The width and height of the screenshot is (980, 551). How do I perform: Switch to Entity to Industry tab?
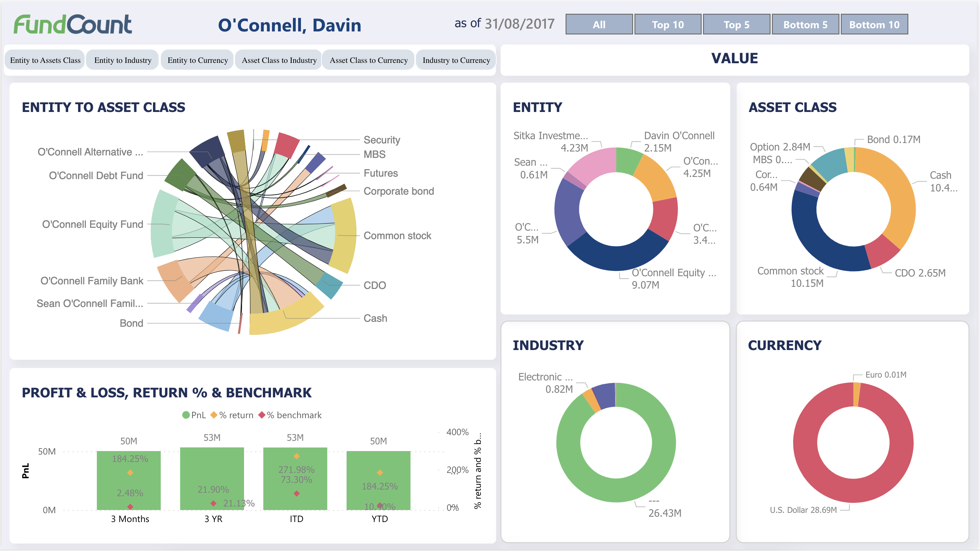(123, 60)
